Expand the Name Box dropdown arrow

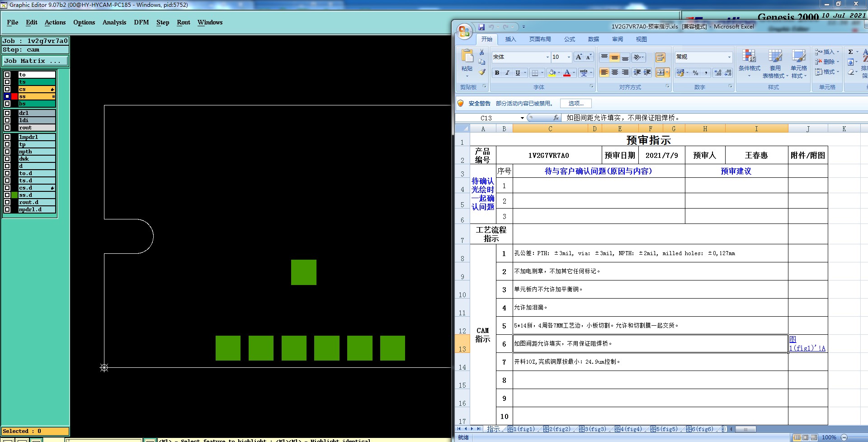(x=522, y=118)
